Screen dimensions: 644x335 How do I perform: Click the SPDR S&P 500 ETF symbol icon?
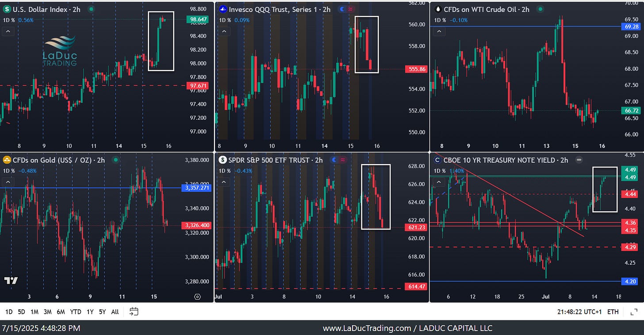coord(223,160)
